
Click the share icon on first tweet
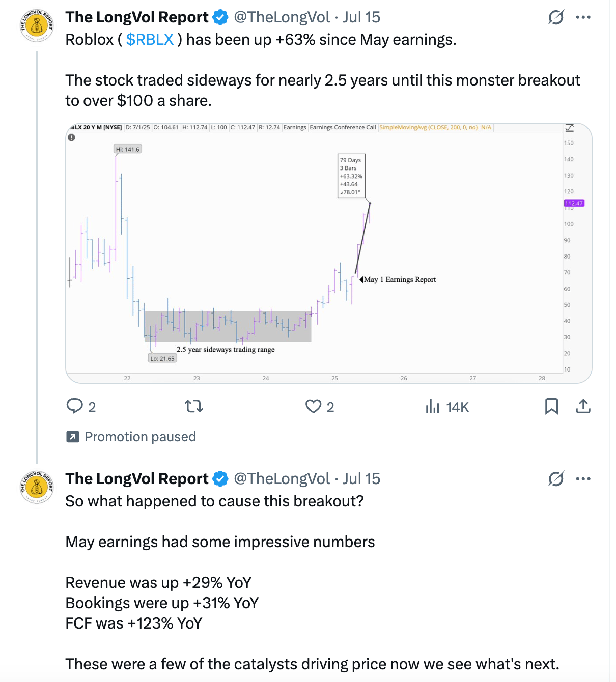[x=583, y=406]
